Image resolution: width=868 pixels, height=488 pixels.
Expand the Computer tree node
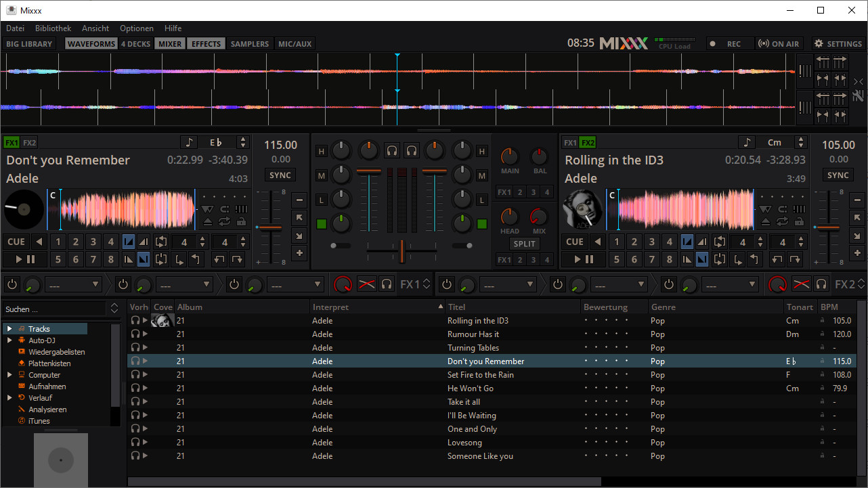[x=9, y=375]
